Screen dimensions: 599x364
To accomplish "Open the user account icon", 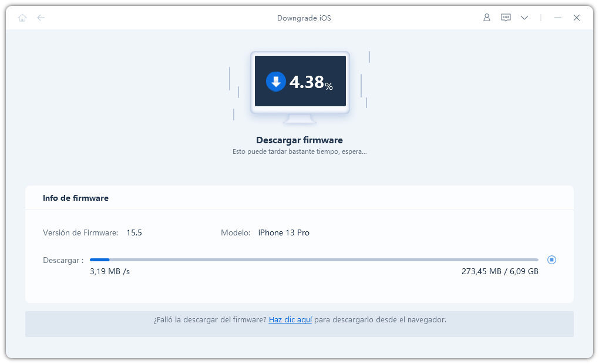I will tap(486, 18).
